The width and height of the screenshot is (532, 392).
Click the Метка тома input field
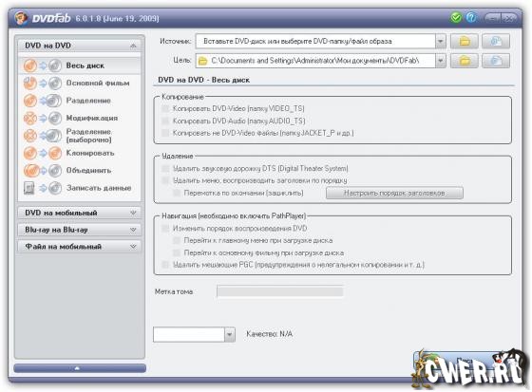tap(280, 291)
